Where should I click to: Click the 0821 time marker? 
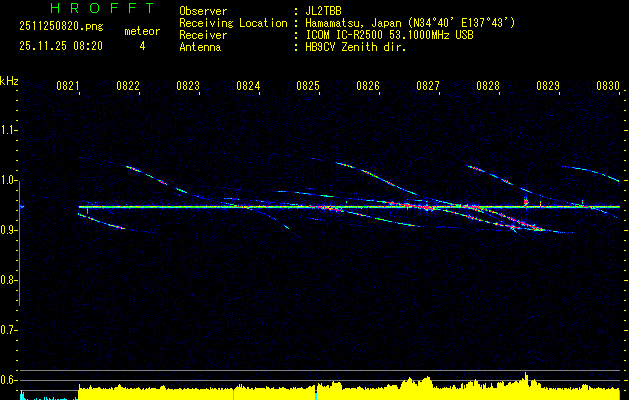68,87
